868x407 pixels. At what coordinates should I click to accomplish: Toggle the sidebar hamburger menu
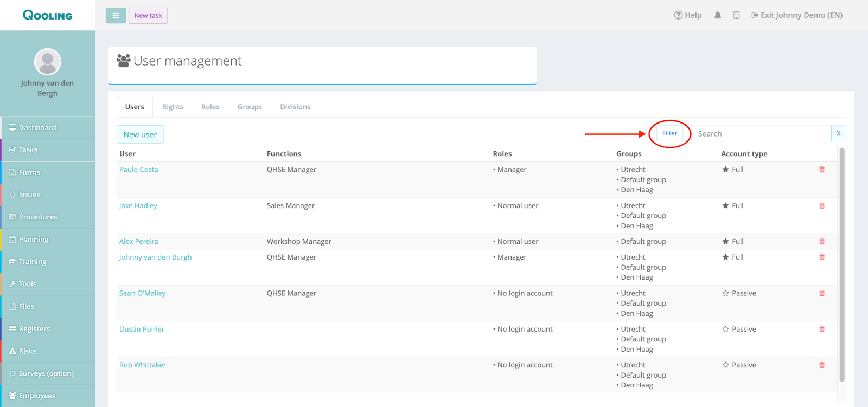click(116, 16)
